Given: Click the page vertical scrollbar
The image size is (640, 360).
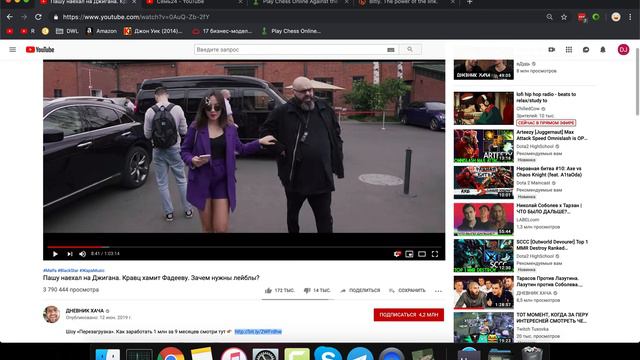Looking at the screenshot, I should pyautogui.click(x=637, y=82).
